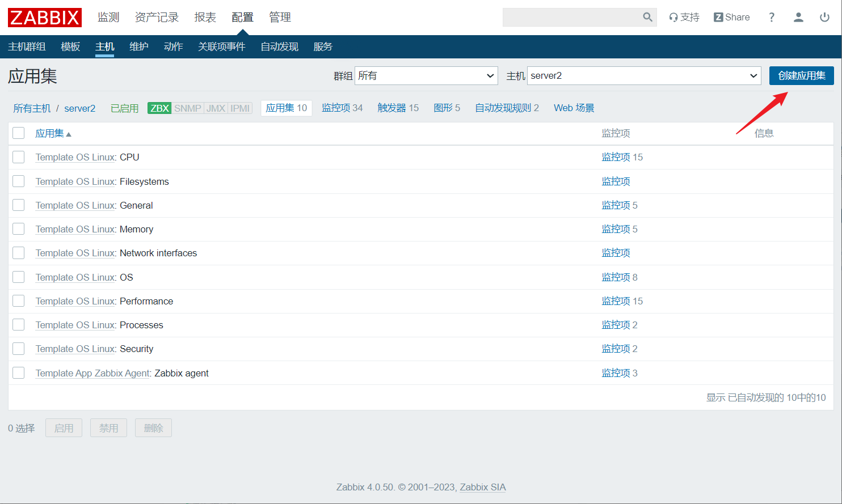Image resolution: width=842 pixels, height=504 pixels.
Task: Click the 创建应用集 button
Action: tap(802, 76)
